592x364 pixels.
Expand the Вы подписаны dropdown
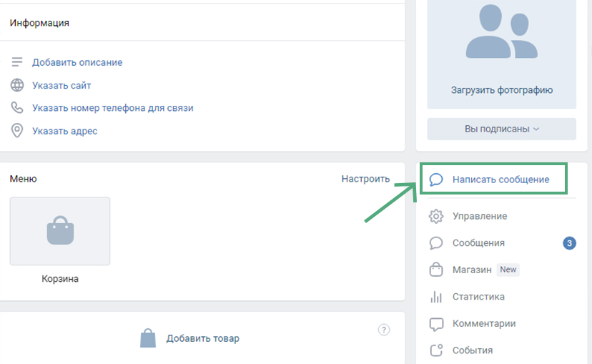501,129
